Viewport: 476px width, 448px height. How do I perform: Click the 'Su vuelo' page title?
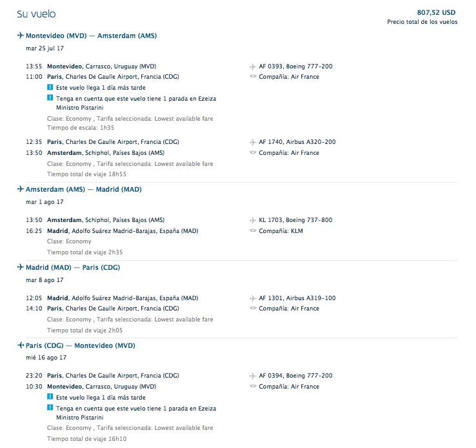pyautogui.click(x=36, y=14)
